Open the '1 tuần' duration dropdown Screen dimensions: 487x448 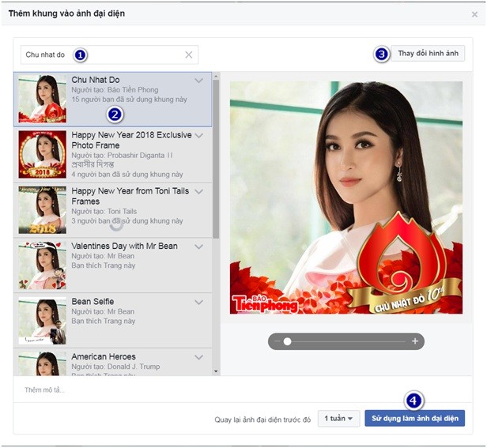(338, 419)
